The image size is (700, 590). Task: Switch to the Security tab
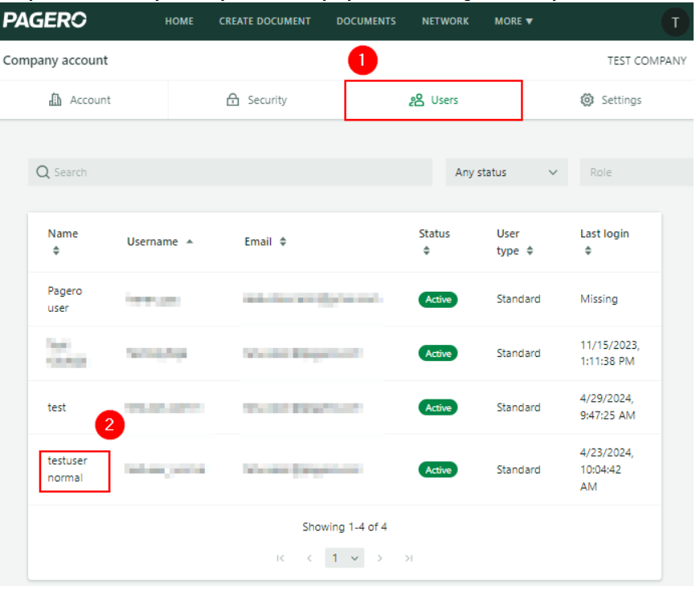[256, 100]
